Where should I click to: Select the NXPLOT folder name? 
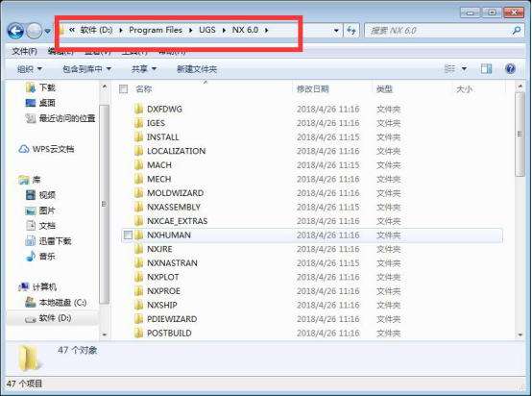click(x=162, y=277)
